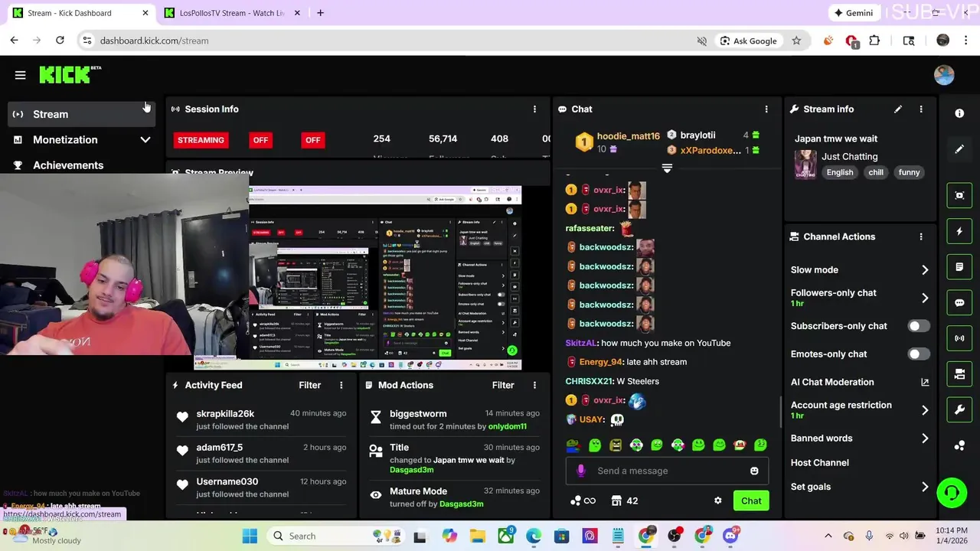This screenshot has height=551, width=980.
Task: Toggle Emotes-only chat switch
Action: click(x=918, y=354)
